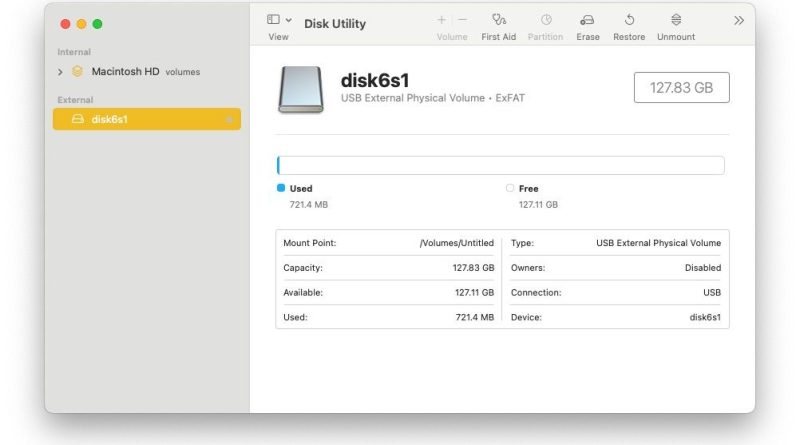Image resolution: width=800 pixels, height=445 pixels.
Task: Minimize the window with the yellow button
Action: point(81,24)
